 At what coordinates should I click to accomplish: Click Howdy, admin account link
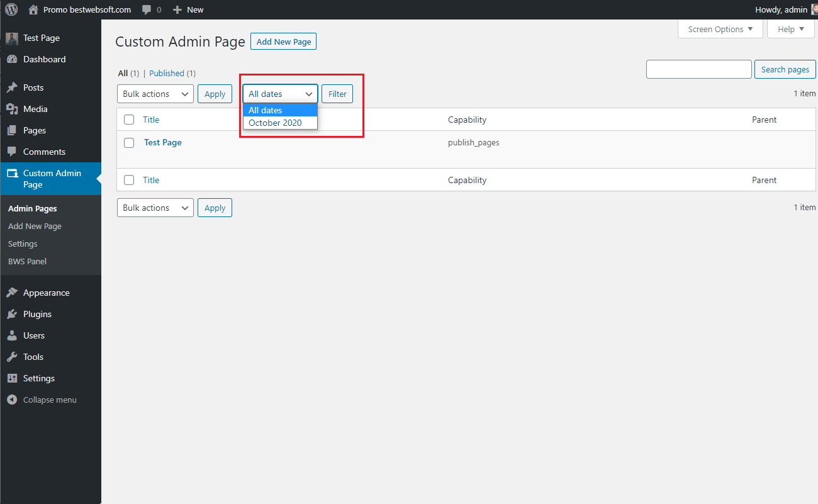coord(781,9)
